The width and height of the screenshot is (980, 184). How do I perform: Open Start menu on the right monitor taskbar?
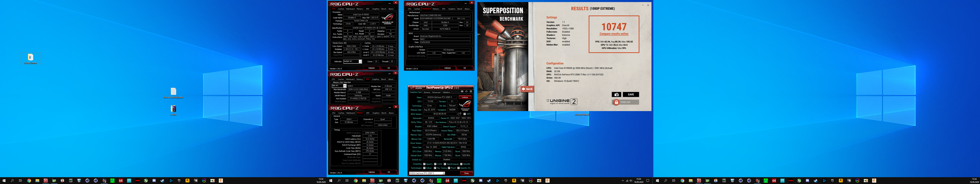(657, 181)
